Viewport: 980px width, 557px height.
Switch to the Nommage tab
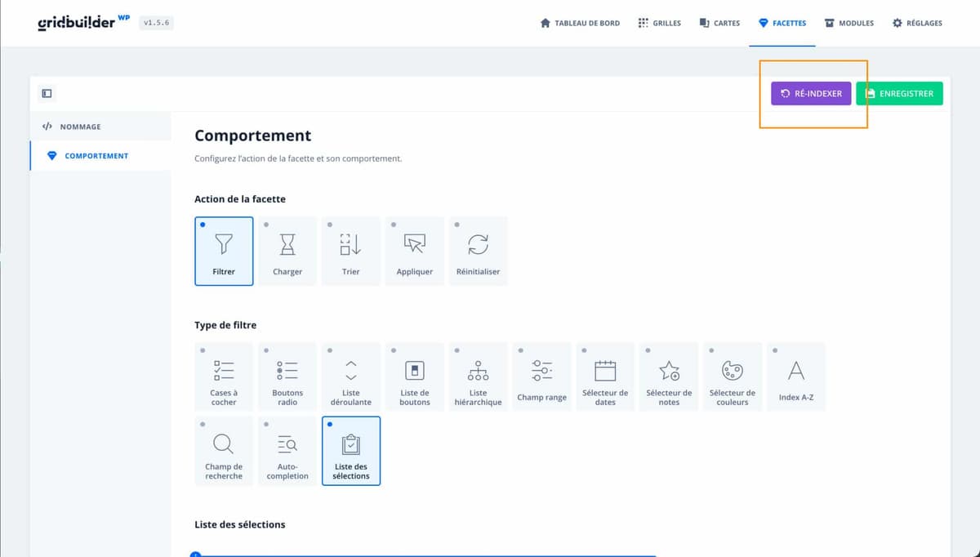point(80,127)
